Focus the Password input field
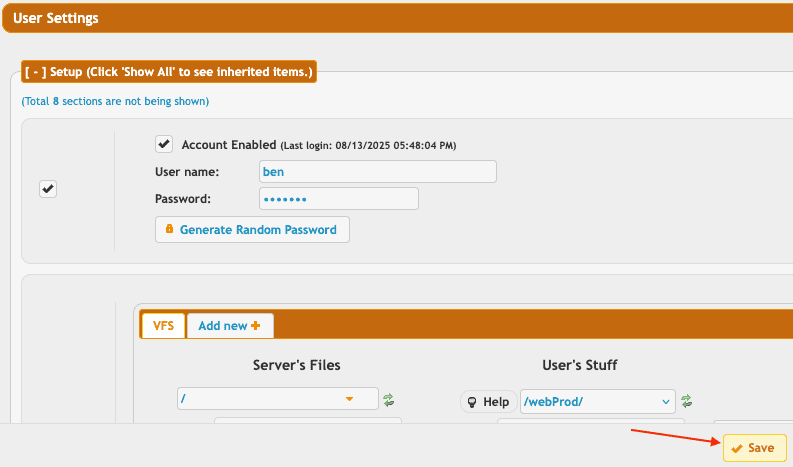793x467 pixels. [x=337, y=199]
